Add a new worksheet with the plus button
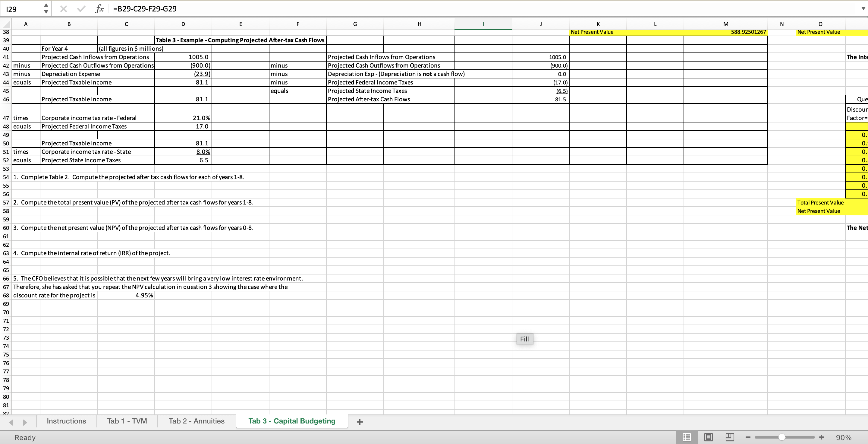The width and height of the screenshot is (868, 444). [x=360, y=422]
